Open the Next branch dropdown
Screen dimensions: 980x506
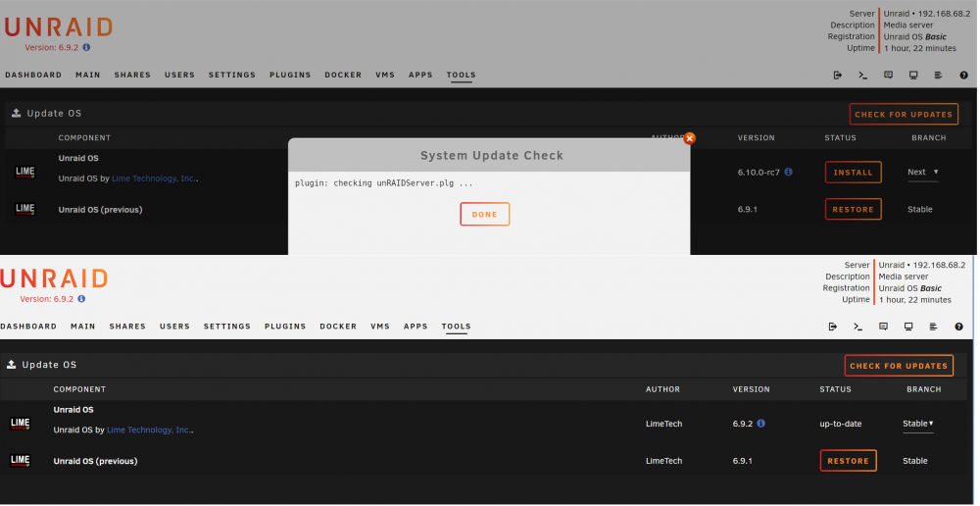(x=923, y=172)
